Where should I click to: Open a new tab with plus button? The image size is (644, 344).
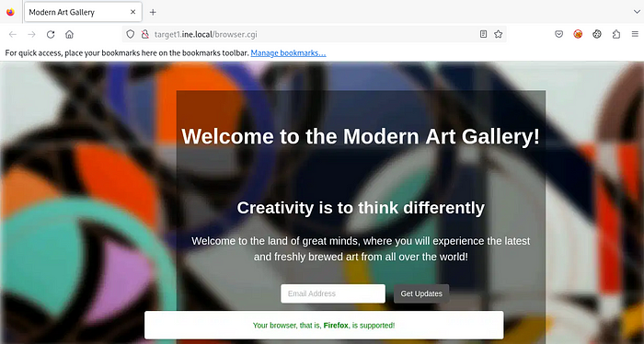pos(153,12)
